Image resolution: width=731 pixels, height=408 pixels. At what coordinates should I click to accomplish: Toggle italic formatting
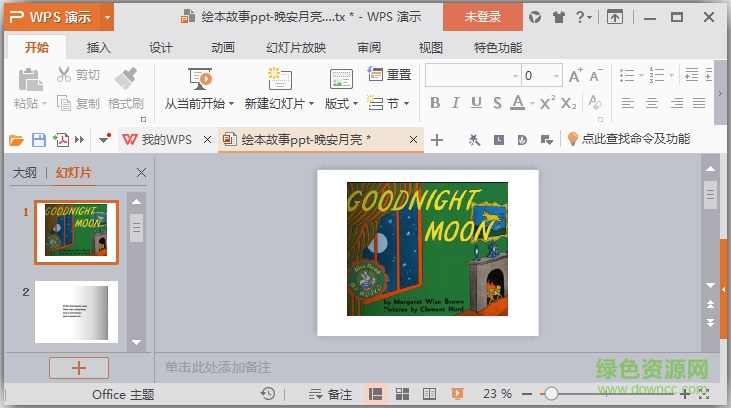point(455,103)
